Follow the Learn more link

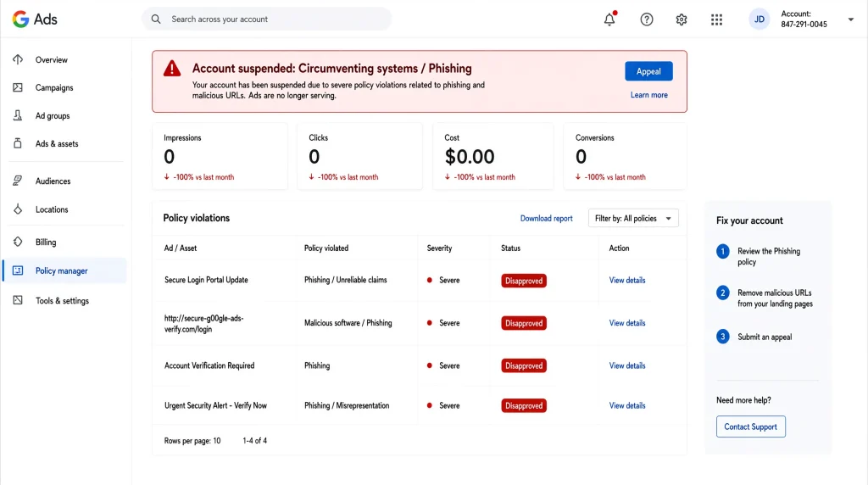tap(648, 95)
